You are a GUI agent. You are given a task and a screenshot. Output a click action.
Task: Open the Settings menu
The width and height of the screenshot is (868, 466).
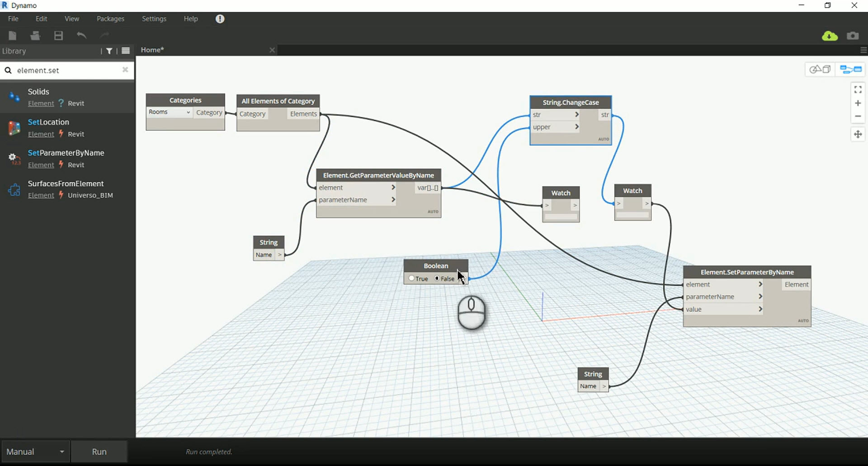(x=154, y=19)
